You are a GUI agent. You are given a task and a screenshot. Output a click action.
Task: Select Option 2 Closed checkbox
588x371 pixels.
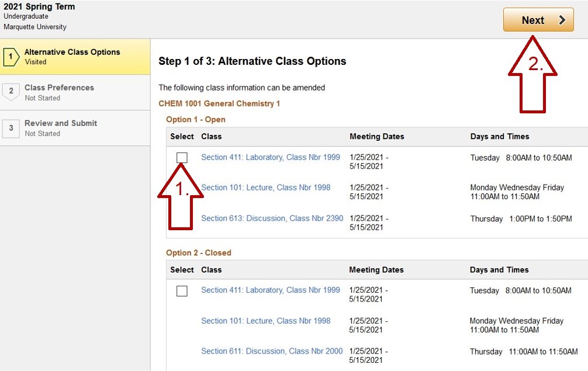[x=182, y=291]
